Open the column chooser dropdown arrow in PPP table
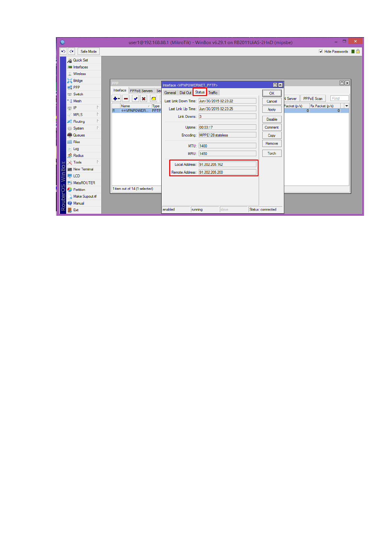Screen dimensions: 392x554 [x=347, y=106]
